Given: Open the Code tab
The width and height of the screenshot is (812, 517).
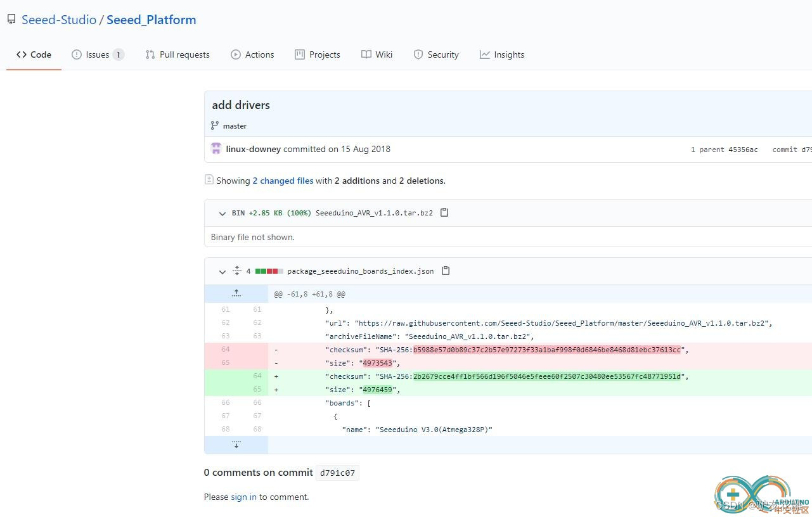Looking at the screenshot, I should click(x=34, y=54).
